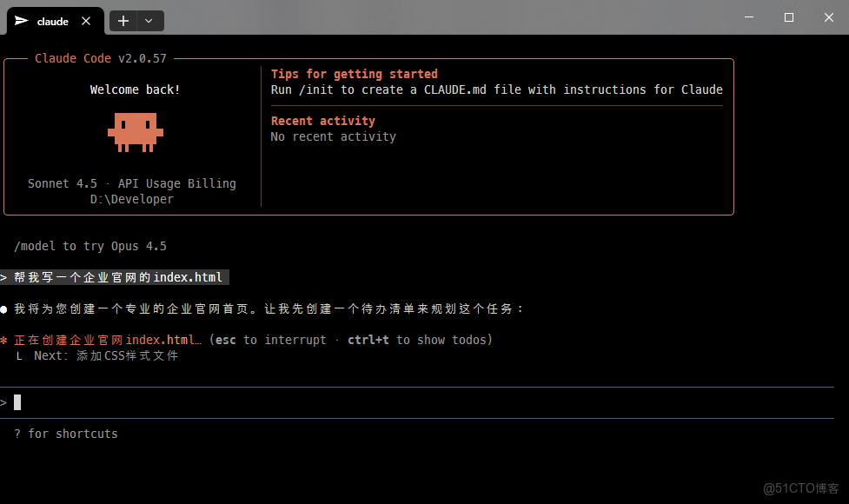The height and width of the screenshot is (504, 849).
Task: Click '/model to try Opus 4.5' hint
Action: coord(90,246)
